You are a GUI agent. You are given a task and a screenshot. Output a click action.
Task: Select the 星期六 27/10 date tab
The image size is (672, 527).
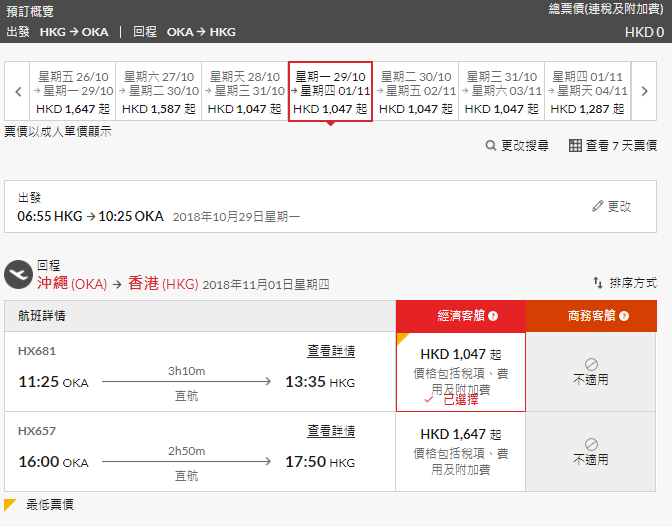pyautogui.click(x=159, y=91)
